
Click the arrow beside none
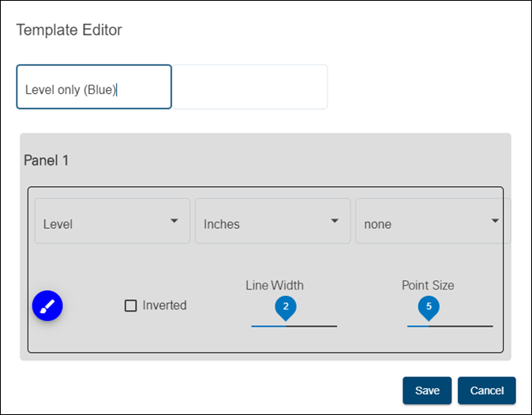click(495, 221)
